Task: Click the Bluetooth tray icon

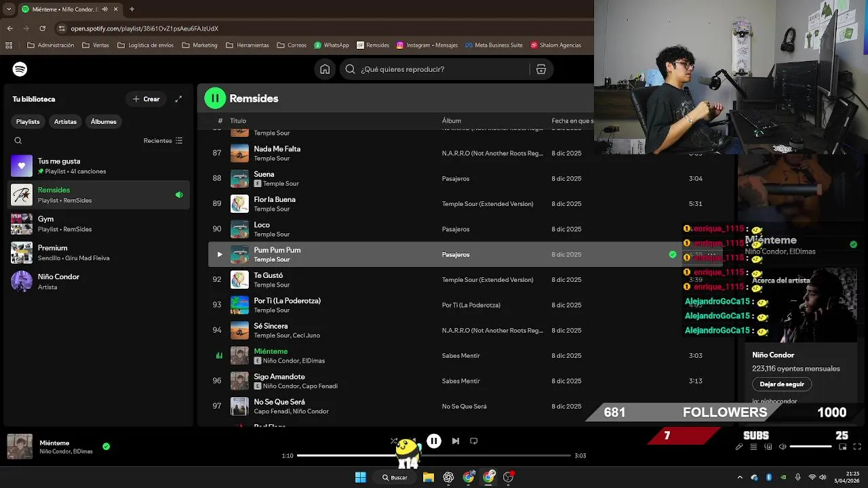Action: click(x=769, y=477)
